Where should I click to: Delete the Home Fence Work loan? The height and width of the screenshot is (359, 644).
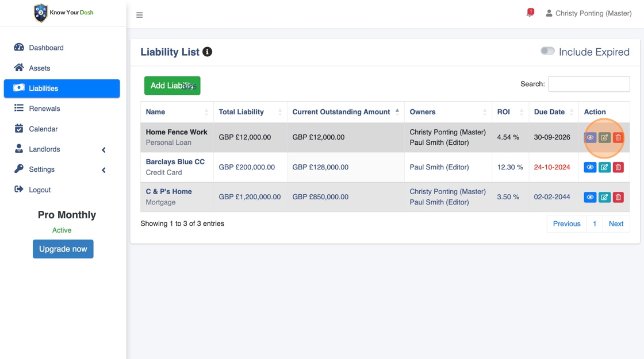click(x=618, y=138)
